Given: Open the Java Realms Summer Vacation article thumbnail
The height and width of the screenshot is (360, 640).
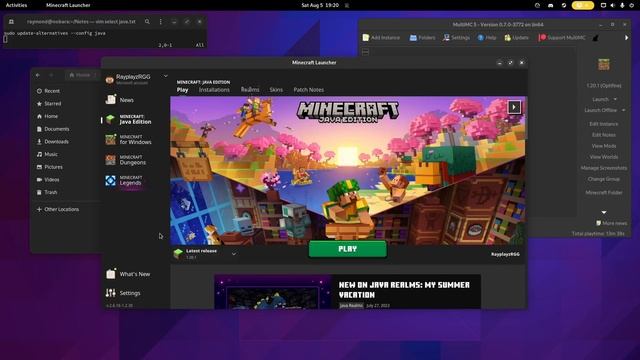Looking at the screenshot, I should (x=273, y=291).
